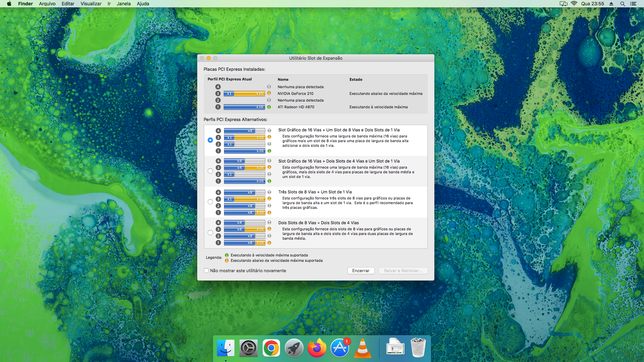Open System Preferences gear icon in dock

click(248, 348)
